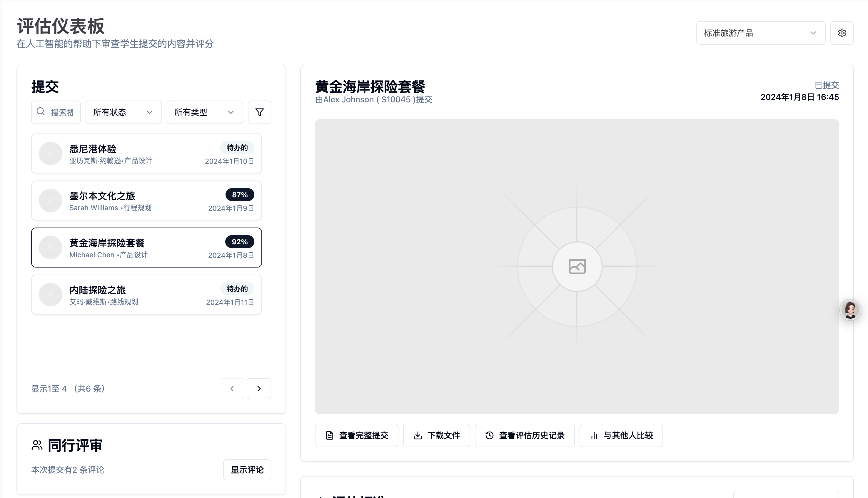The height and width of the screenshot is (498, 868).
Task: Click 查看完整提交 button
Action: coord(356,435)
